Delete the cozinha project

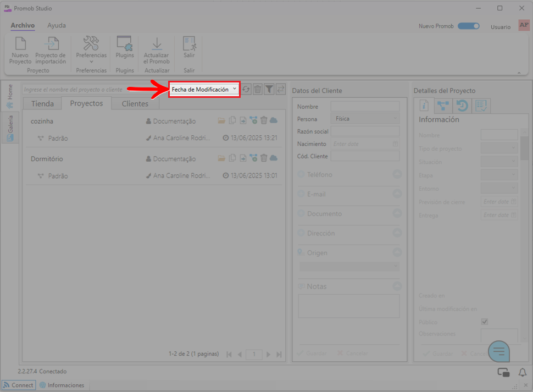click(x=264, y=120)
